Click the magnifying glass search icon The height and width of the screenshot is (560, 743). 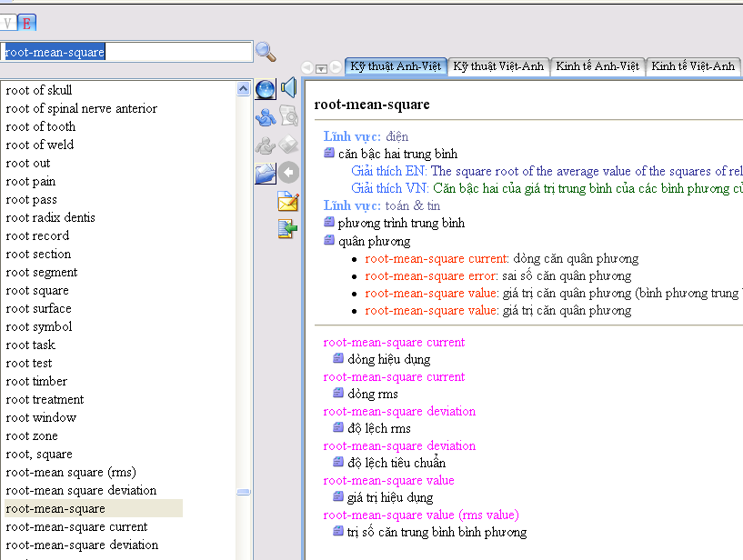tap(266, 52)
